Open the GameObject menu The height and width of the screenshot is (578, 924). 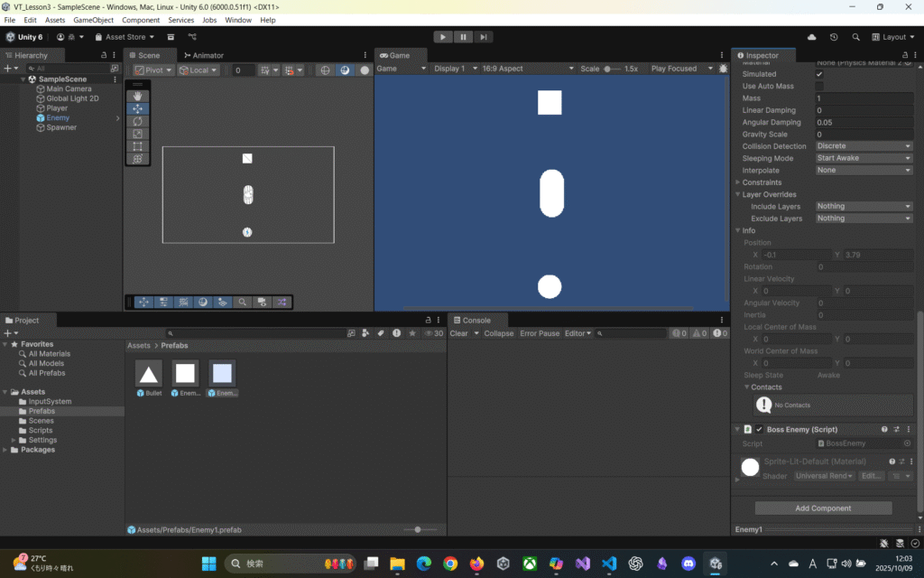94,20
